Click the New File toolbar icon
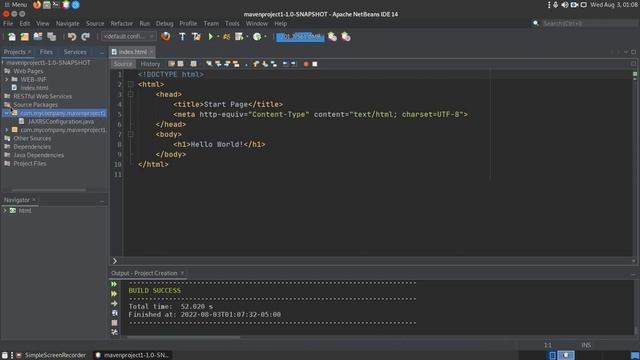Screen dimensions: 640x360 point(11,37)
